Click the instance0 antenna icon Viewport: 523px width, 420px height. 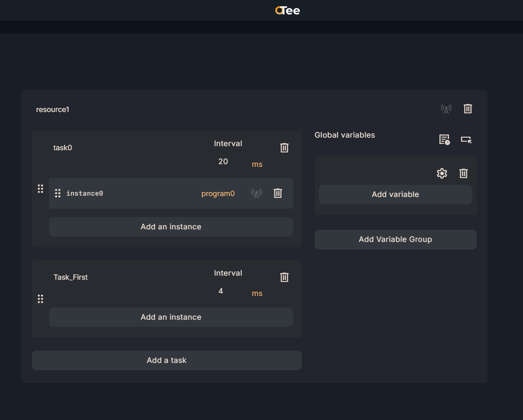[256, 193]
